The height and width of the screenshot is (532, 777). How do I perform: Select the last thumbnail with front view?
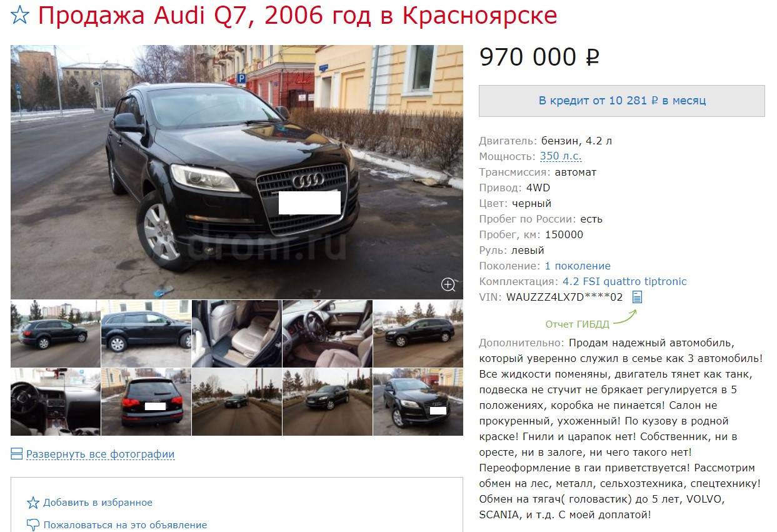click(418, 402)
